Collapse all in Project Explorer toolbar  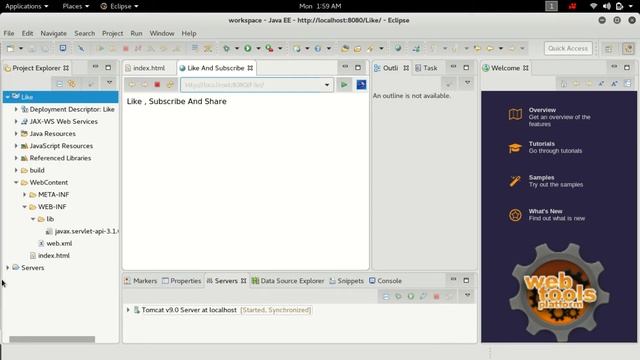coord(60,84)
